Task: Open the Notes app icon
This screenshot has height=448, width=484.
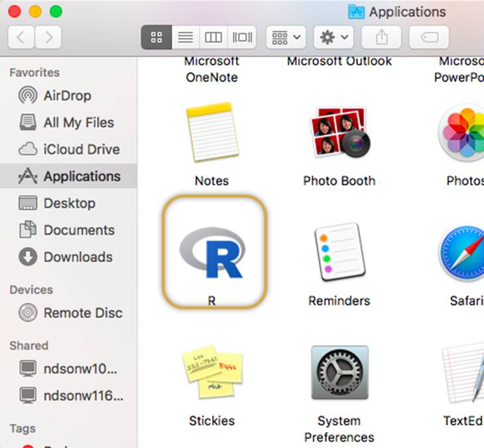Action: click(212, 133)
